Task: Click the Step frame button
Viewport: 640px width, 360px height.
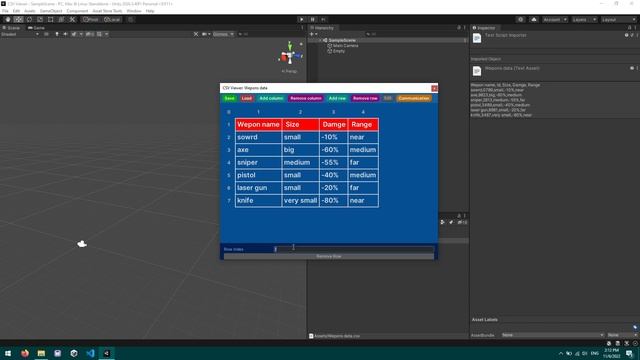Action: (x=323, y=20)
